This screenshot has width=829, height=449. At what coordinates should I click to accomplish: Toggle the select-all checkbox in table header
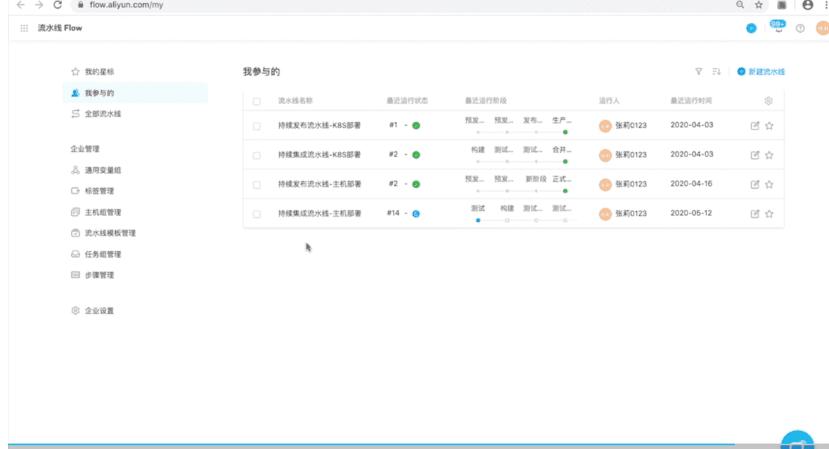click(x=256, y=101)
